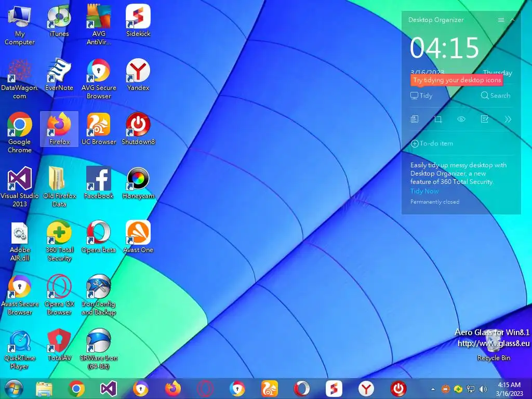The image size is (532, 399).
Task: Open Visual Studio from the taskbar
Action: (x=109, y=389)
